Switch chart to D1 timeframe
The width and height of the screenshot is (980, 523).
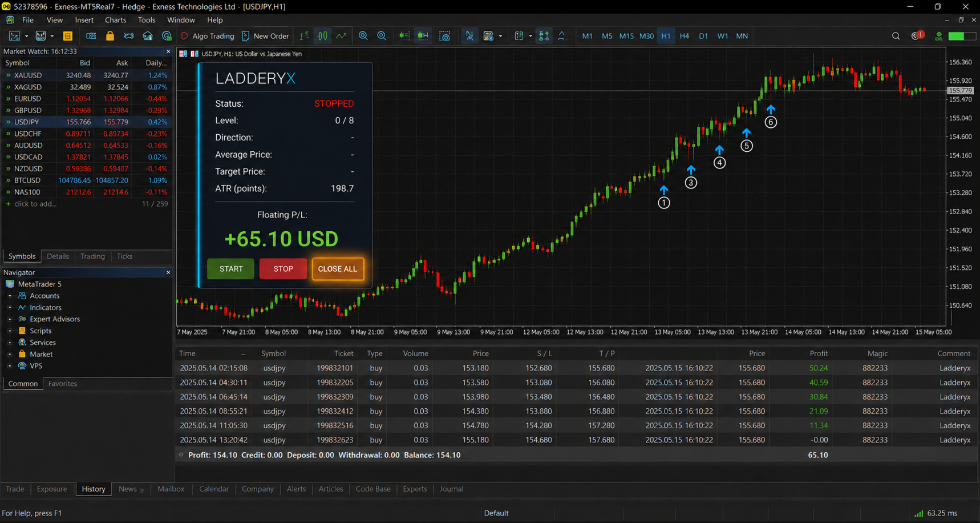(703, 36)
